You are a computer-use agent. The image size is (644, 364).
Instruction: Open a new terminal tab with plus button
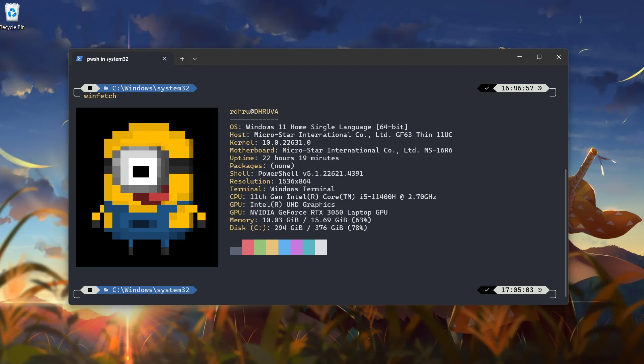(182, 59)
